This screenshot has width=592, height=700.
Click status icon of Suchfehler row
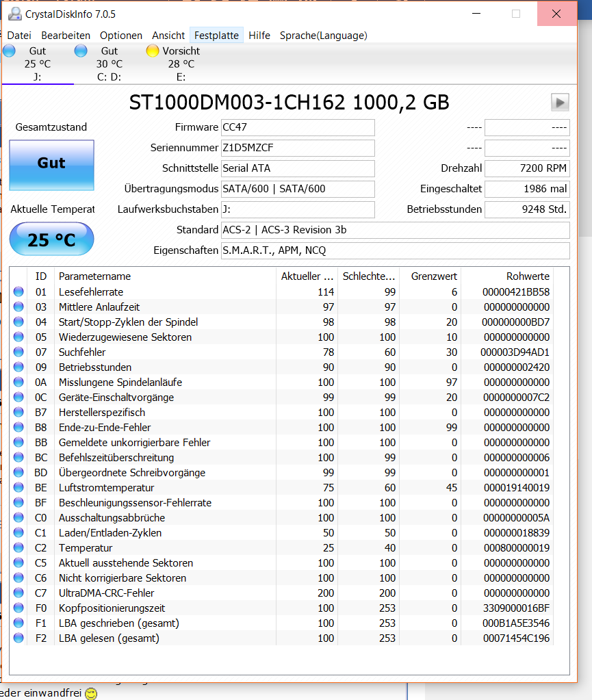pyautogui.click(x=18, y=352)
